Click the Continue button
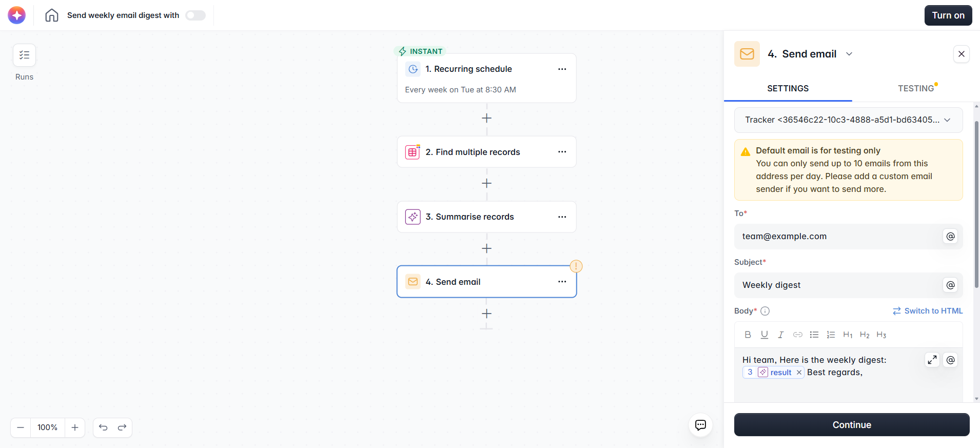 coord(852,425)
